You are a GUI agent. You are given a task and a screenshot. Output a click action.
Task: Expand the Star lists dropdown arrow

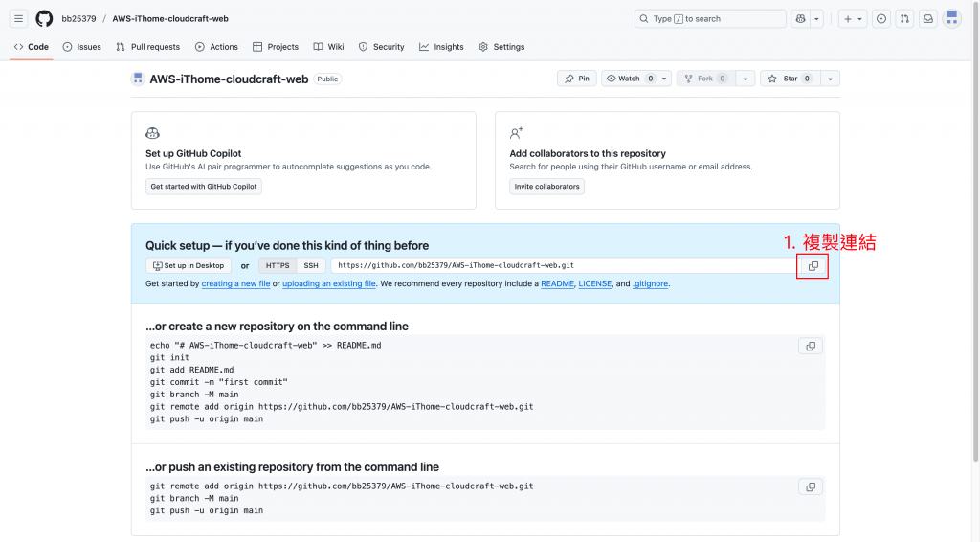831,79
